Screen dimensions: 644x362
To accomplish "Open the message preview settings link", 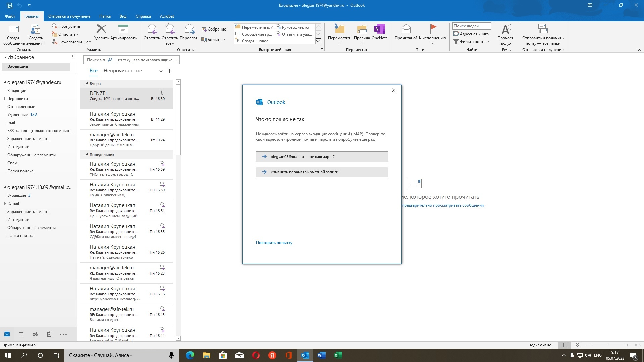I will click(x=442, y=205).
